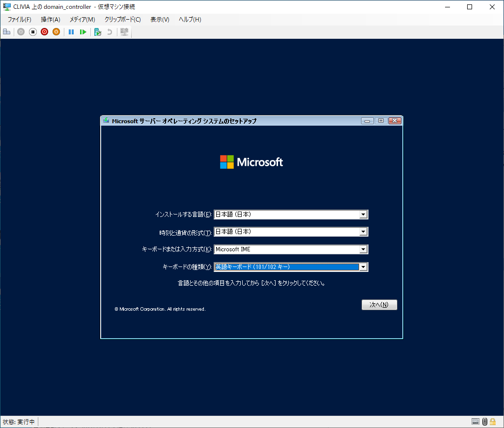The height and width of the screenshot is (428, 504).
Task: Open the ヘルプ(H) menu
Action: click(190, 20)
